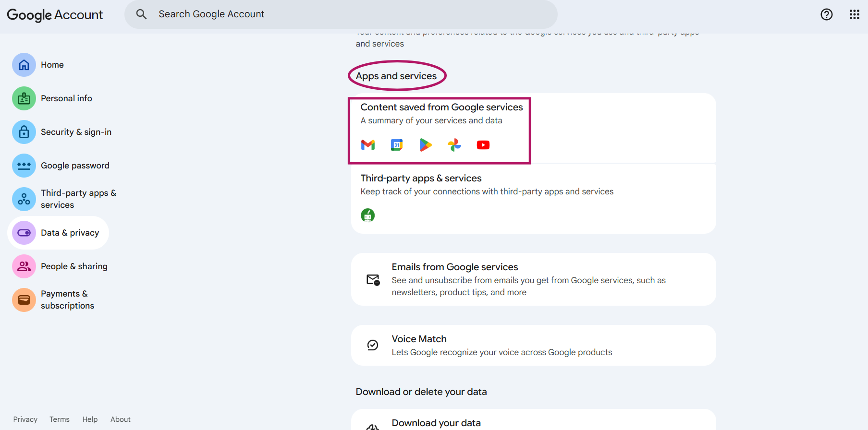This screenshot has width=868, height=430.
Task: Click the YouTube icon
Action: [x=483, y=145]
